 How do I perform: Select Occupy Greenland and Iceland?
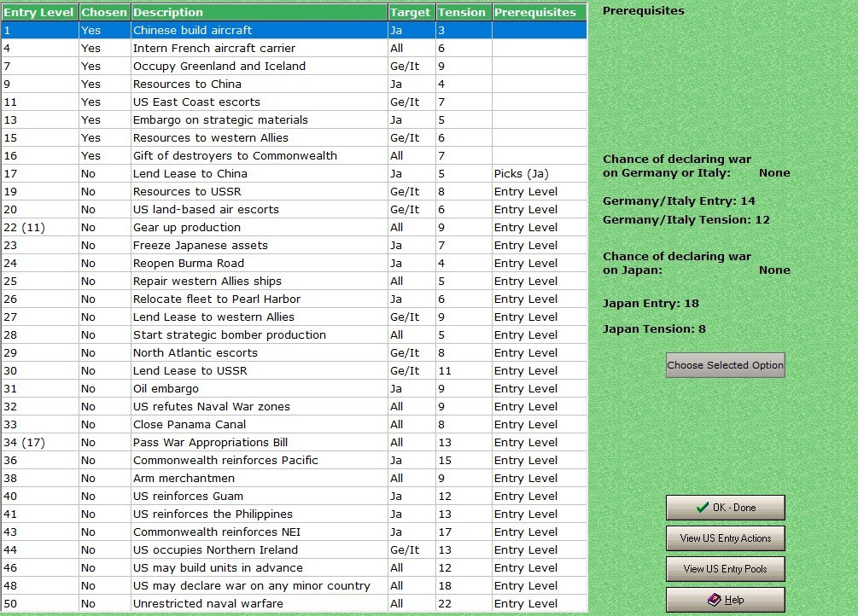pos(295,67)
